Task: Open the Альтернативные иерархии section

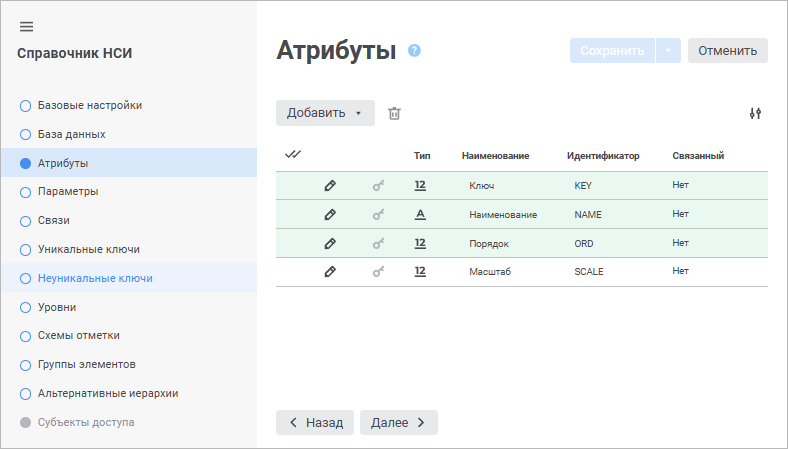Action: [x=107, y=393]
